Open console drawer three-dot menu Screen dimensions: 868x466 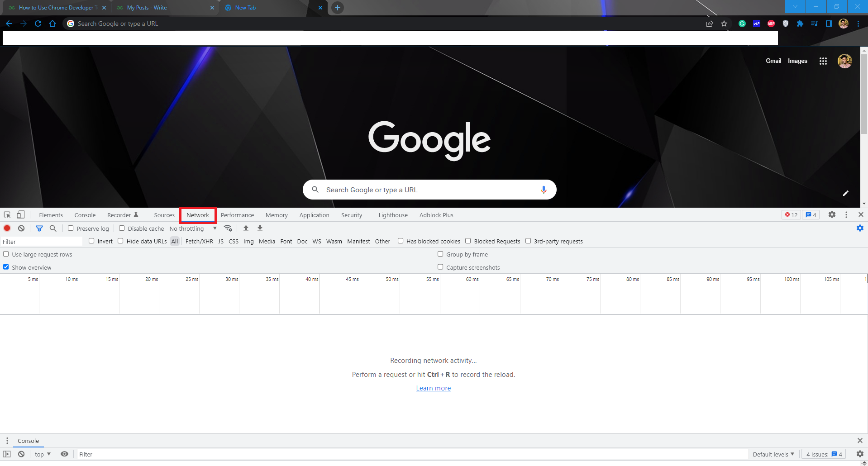(x=7, y=441)
